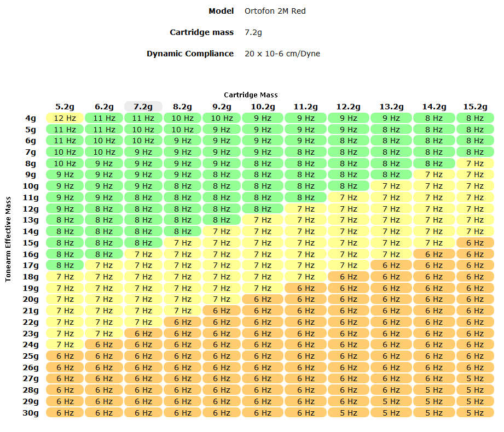Click the 19g row label

pos(31,288)
